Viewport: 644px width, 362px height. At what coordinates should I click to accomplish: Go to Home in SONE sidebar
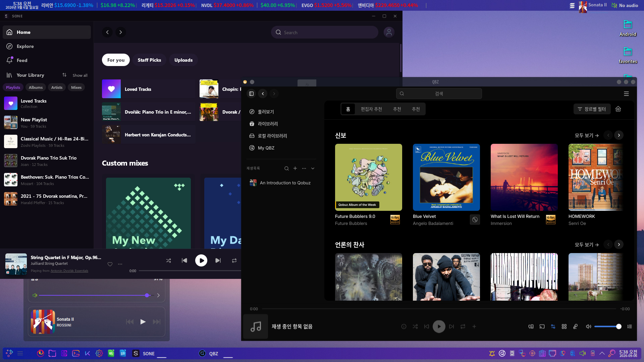47,32
